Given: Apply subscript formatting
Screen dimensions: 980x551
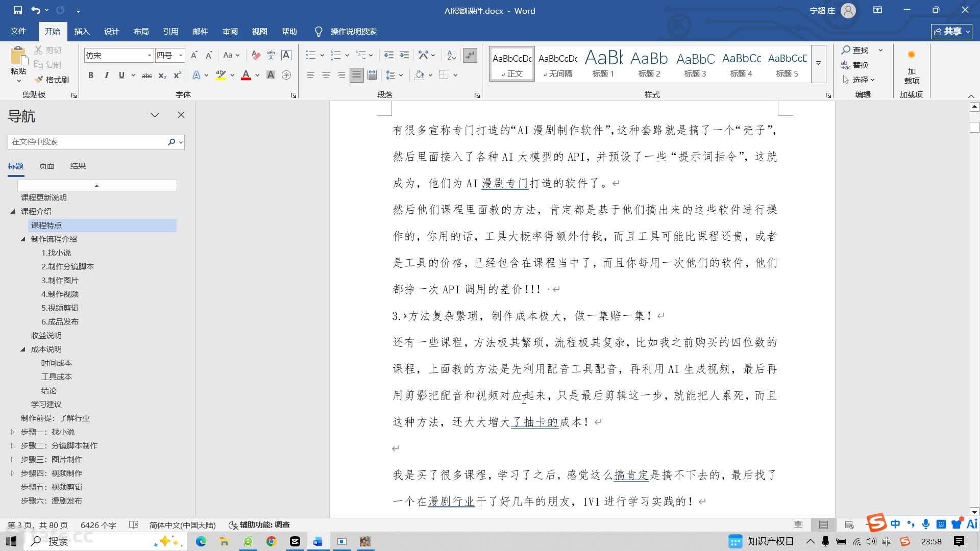Looking at the screenshot, I should [162, 76].
